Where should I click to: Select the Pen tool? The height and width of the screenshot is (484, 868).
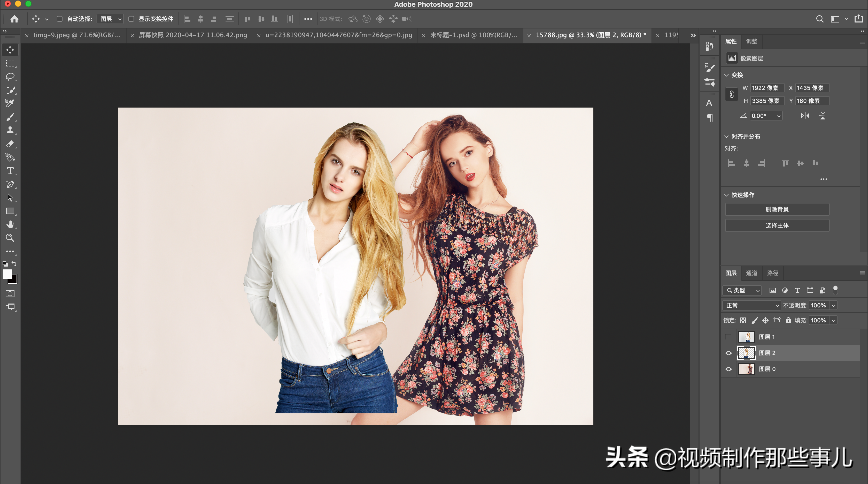point(10,184)
